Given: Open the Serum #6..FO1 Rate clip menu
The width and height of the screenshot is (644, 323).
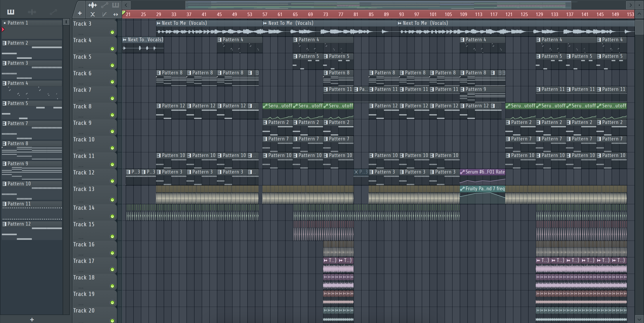Looking at the screenshot, I should point(462,172).
